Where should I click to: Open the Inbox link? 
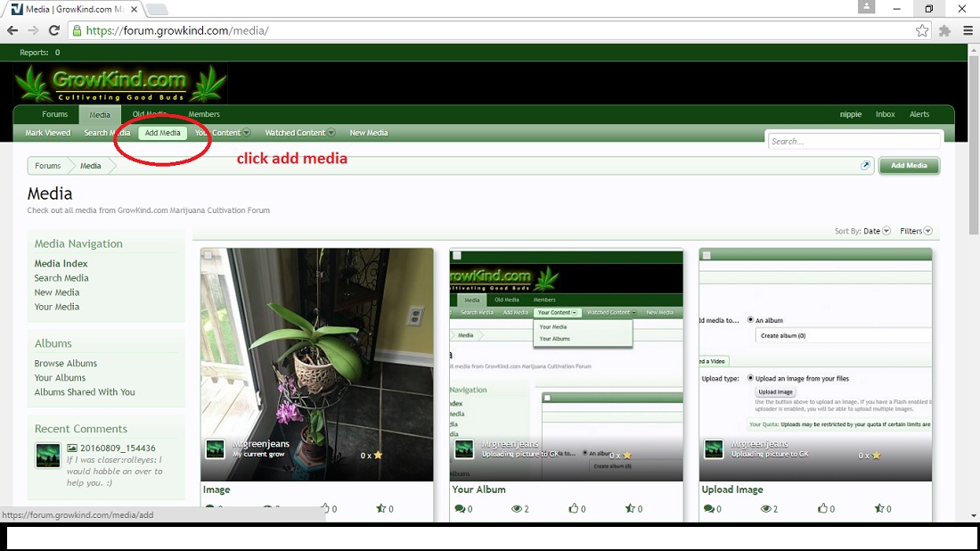pyautogui.click(x=885, y=114)
